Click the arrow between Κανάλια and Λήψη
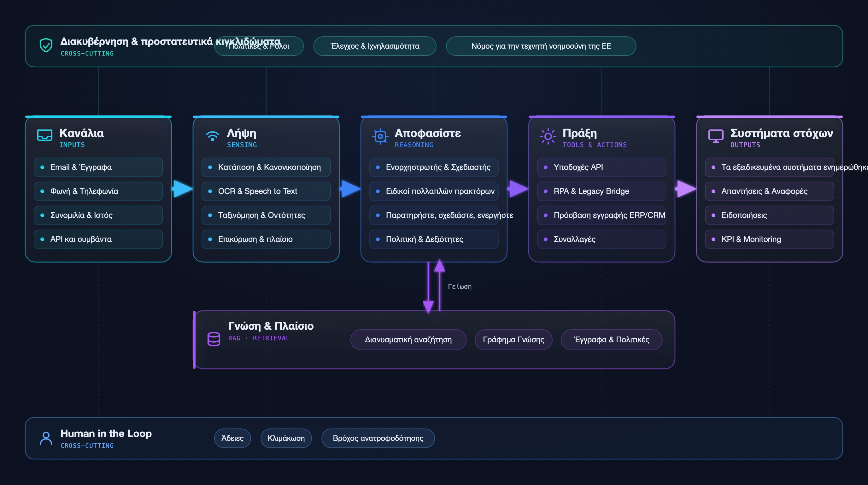The height and width of the screenshot is (485, 868). click(182, 189)
